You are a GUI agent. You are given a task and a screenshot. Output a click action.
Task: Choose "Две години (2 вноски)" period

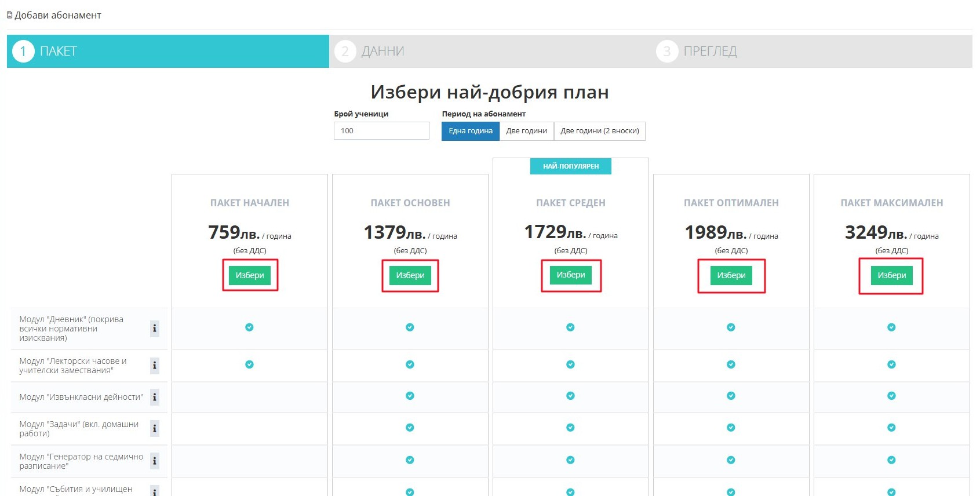[599, 131]
